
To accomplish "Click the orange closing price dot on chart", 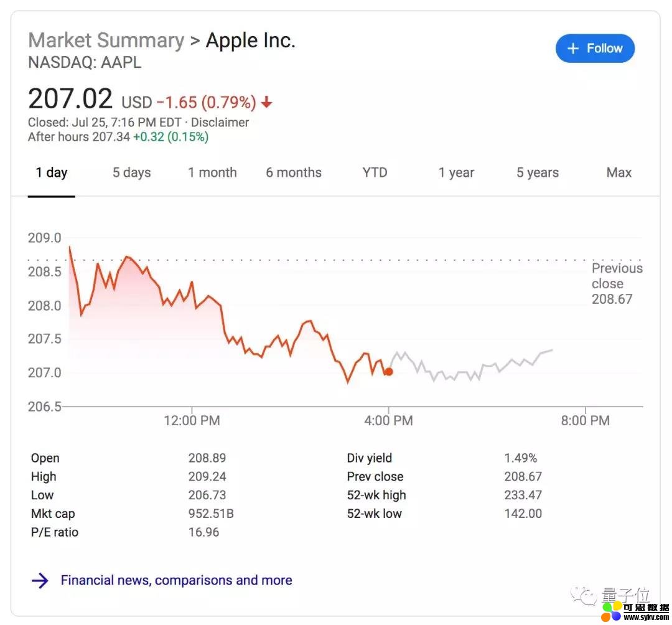I will coord(389,372).
